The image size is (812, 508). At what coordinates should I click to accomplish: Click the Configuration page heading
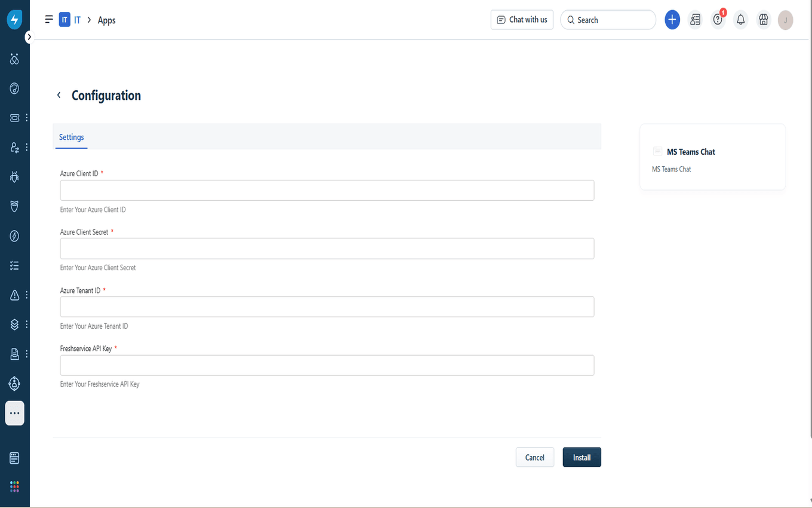(x=106, y=96)
